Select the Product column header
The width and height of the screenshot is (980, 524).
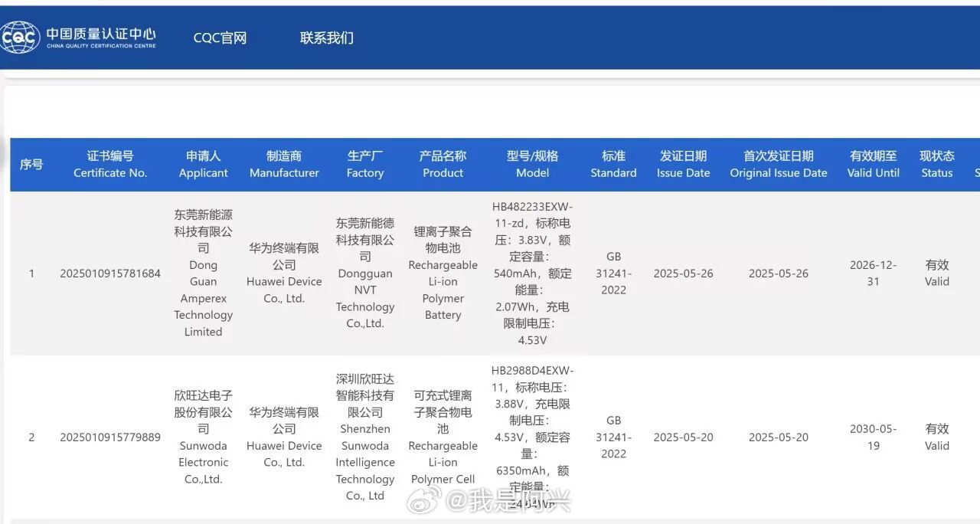443,164
